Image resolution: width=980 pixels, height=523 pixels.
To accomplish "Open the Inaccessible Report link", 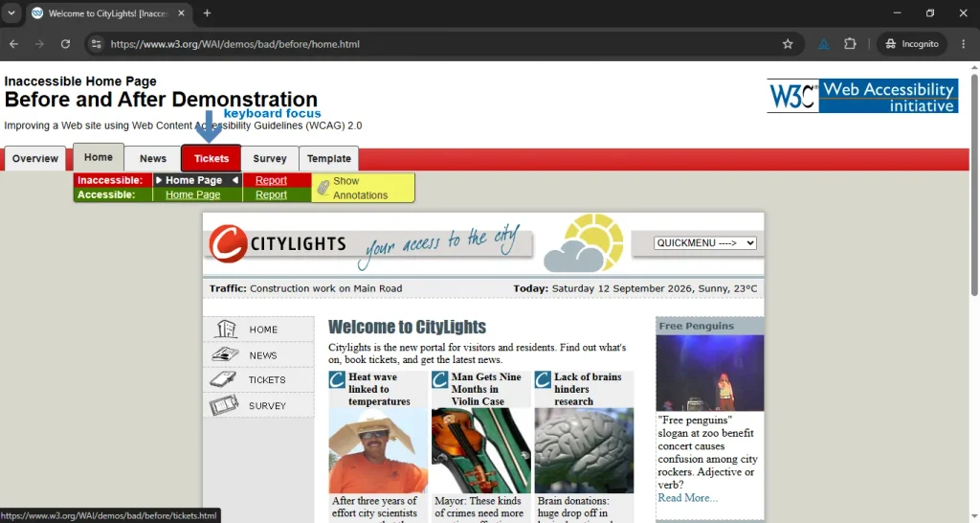I will pyautogui.click(x=271, y=180).
